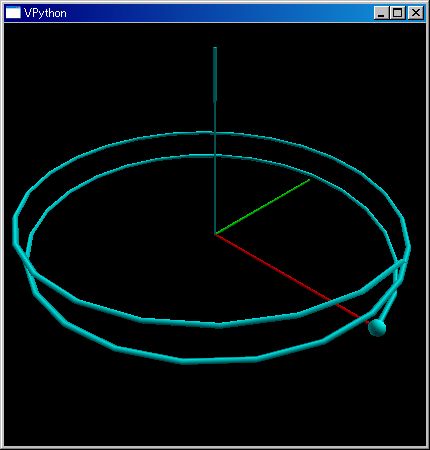Image resolution: width=430 pixels, height=450 pixels.
Task: Click the inner cyan ring's top edge
Action: (x=207, y=156)
